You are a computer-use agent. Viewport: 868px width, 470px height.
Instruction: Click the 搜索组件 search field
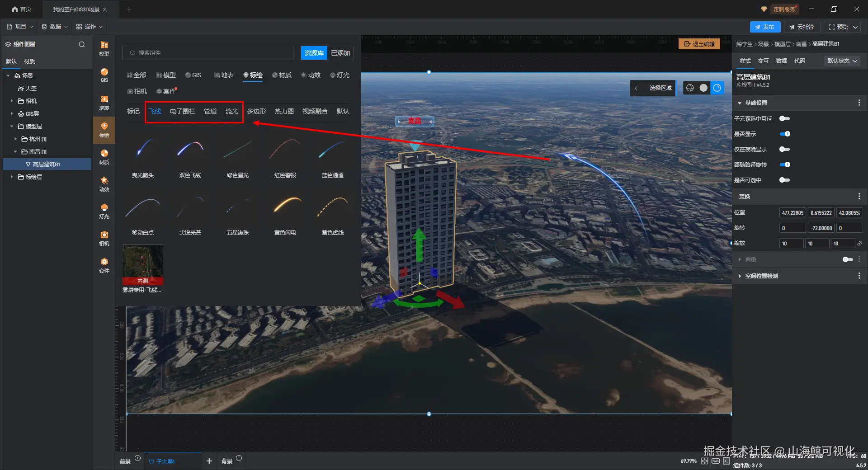pyautogui.click(x=208, y=53)
